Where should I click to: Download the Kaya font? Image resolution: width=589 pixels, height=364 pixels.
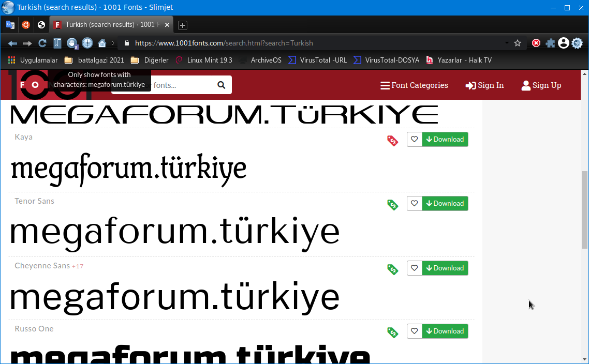(x=445, y=139)
